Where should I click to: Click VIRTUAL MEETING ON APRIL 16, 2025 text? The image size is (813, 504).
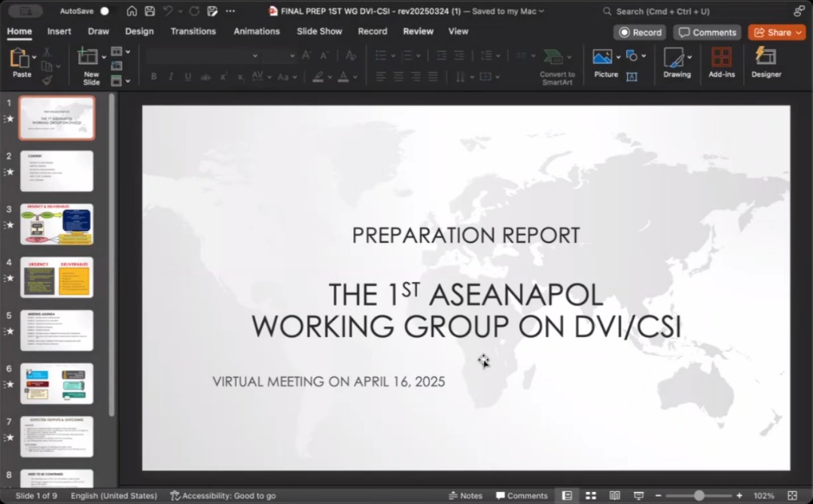click(329, 381)
